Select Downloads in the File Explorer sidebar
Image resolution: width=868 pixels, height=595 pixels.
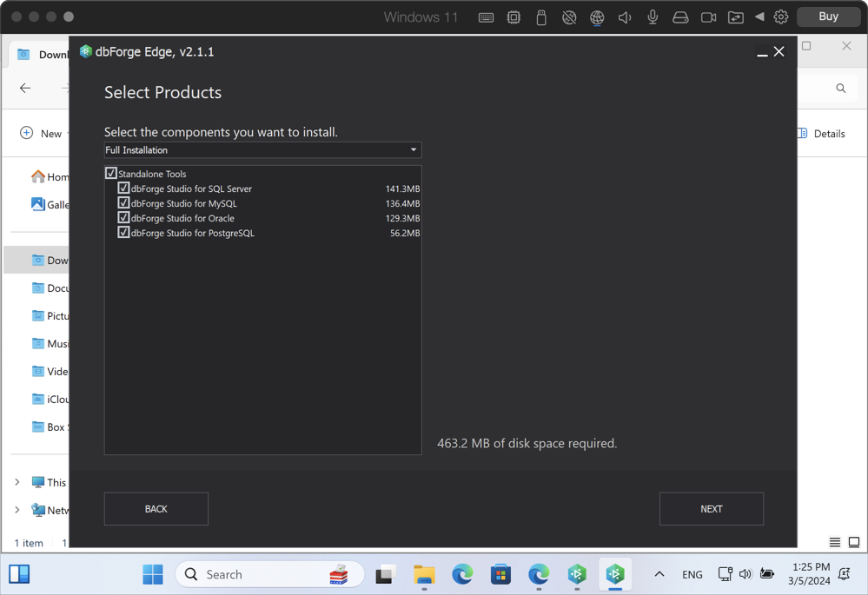click(x=36, y=260)
